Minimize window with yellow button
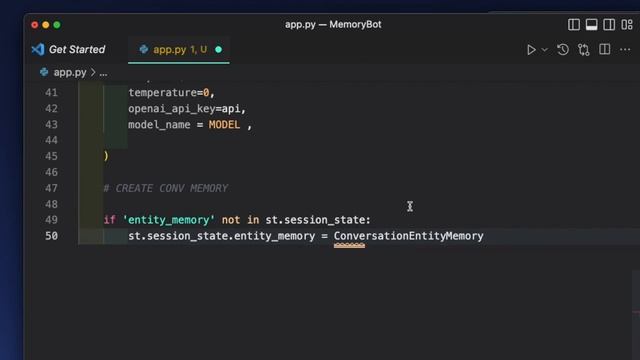Image resolution: width=640 pixels, height=360 pixels. click(x=46, y=25)
